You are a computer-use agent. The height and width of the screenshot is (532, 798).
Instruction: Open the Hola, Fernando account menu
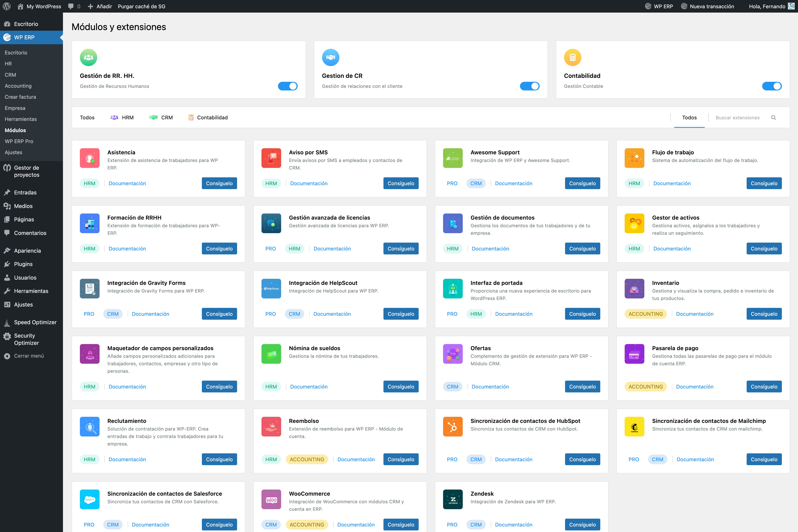tap(771, 6)
